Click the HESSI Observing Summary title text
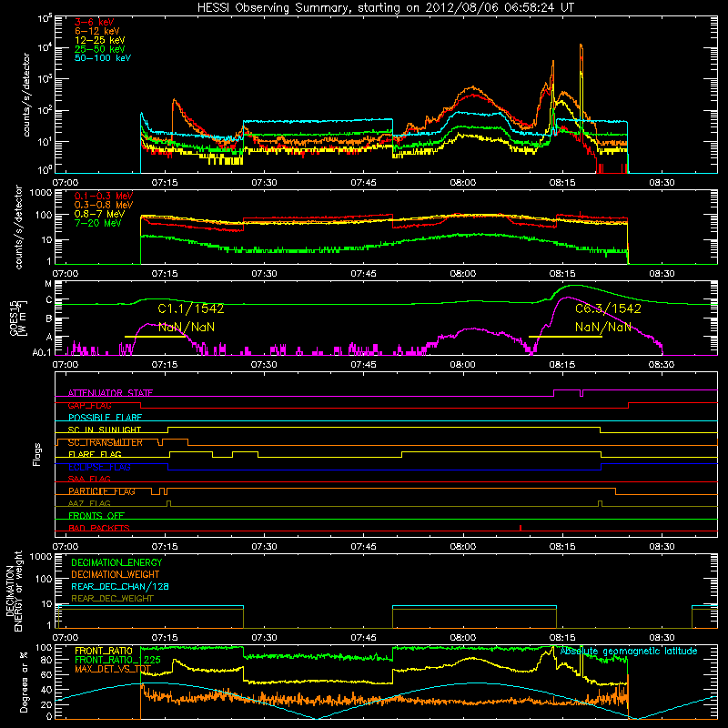 [x=385, y=8]
